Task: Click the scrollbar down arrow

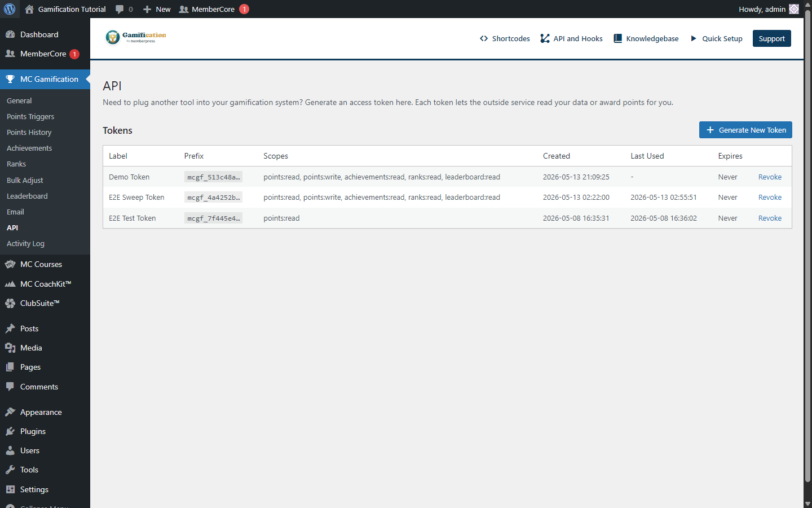Action: pyautogui.click(x=807, y=503)
